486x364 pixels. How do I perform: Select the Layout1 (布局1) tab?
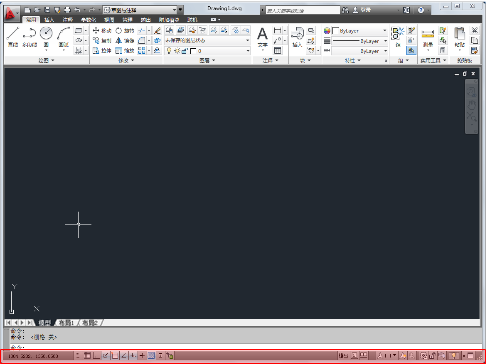click(66, 323)
